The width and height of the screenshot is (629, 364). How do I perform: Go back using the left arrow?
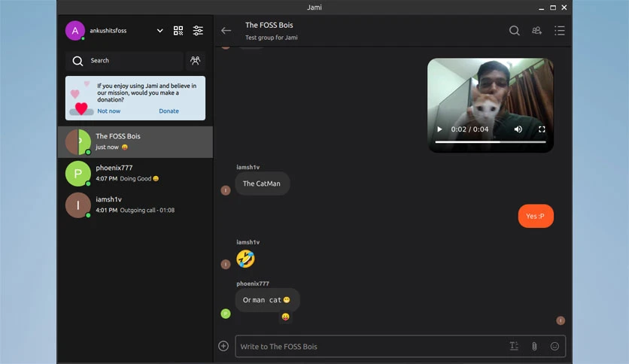[226, 31]
